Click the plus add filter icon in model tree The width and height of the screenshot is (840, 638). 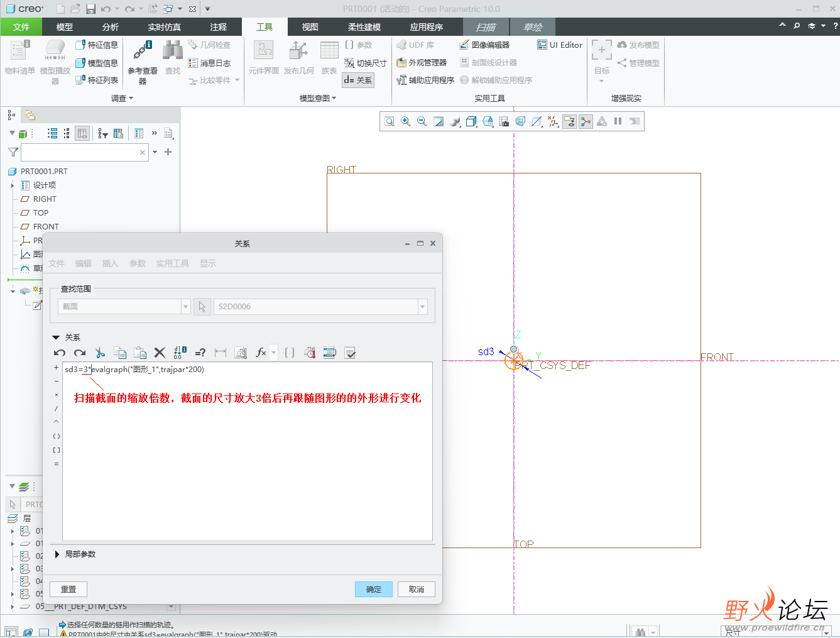pyautogui.click(x=168, y=152)
